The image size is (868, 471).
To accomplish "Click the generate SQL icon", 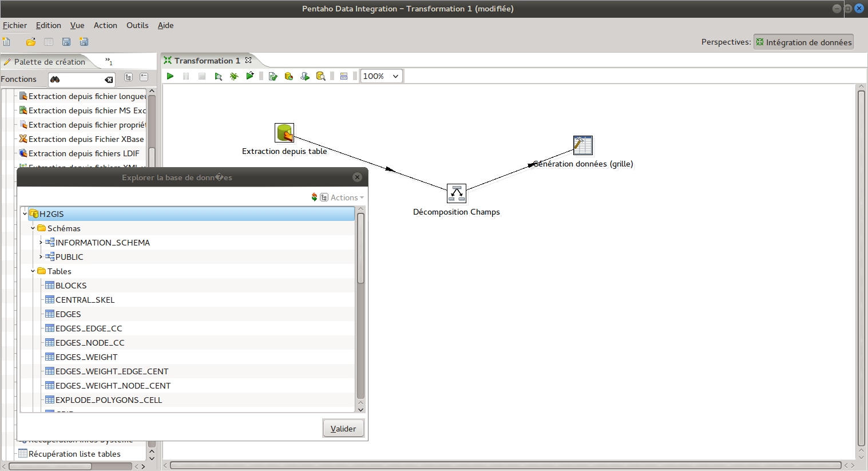I will (305, 76).
